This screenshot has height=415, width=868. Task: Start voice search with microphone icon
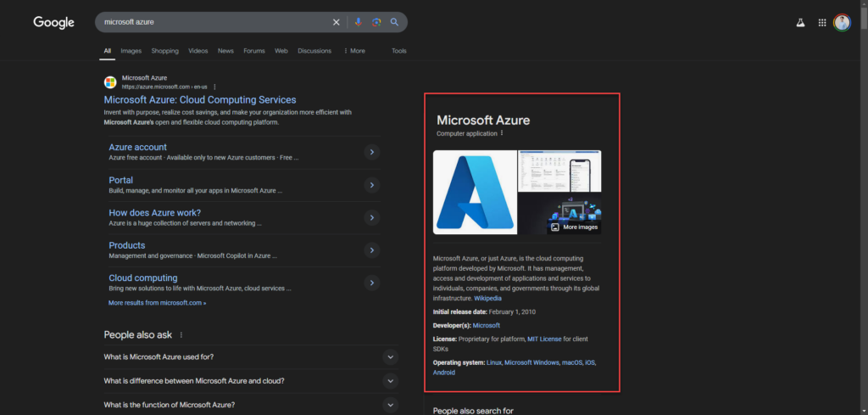359,22
